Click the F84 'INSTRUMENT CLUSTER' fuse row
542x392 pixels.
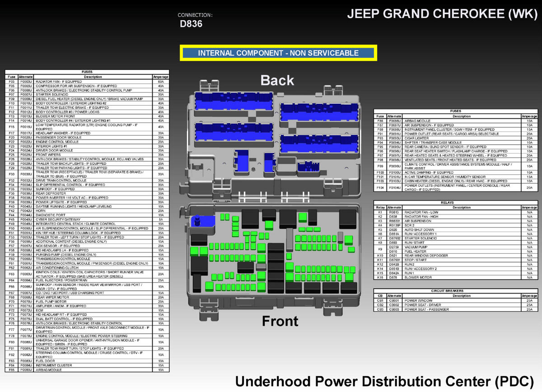[87, 365]
